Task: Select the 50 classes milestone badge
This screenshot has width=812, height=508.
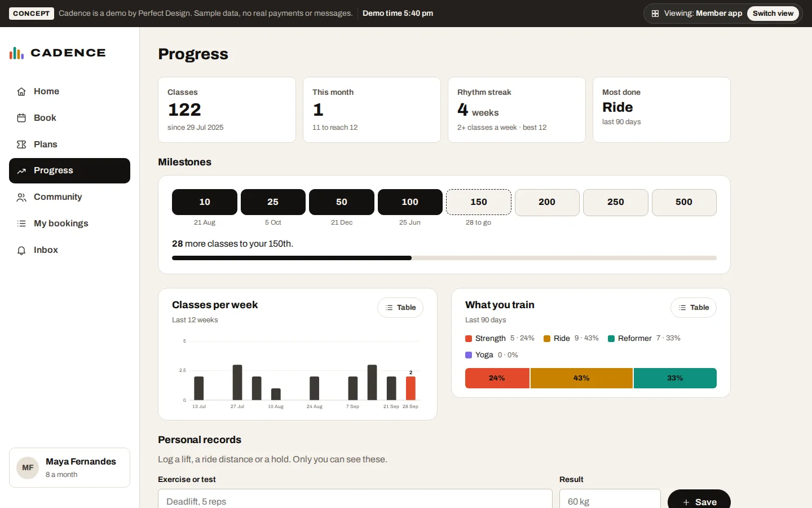Action: coord(342,202)
